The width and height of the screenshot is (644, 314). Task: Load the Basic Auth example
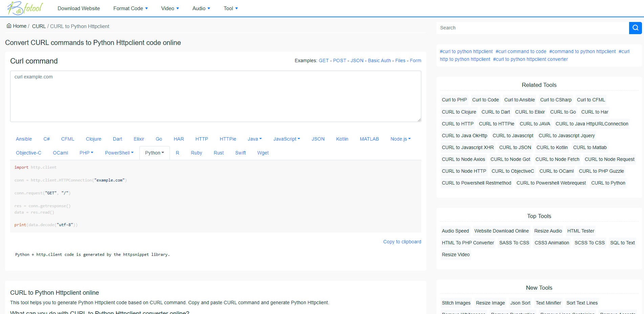379,61
